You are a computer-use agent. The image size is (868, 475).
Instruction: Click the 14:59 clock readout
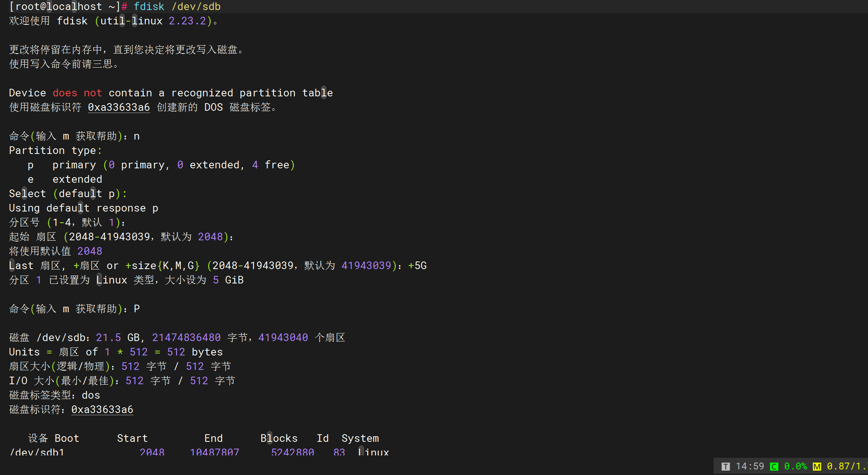click(x=750, y=466)
